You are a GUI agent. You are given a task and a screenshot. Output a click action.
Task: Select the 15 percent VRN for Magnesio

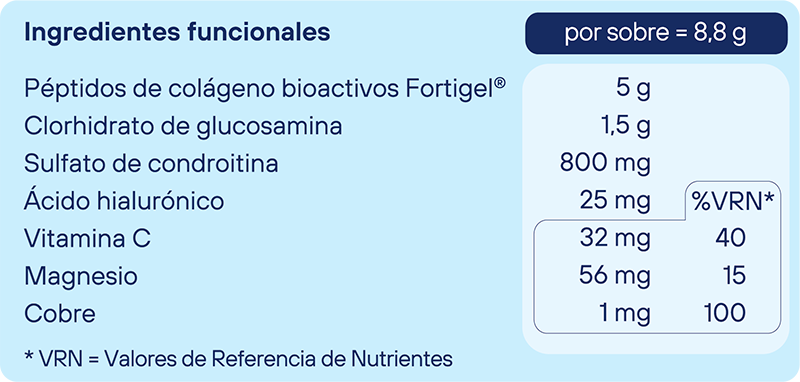point(734,276)
